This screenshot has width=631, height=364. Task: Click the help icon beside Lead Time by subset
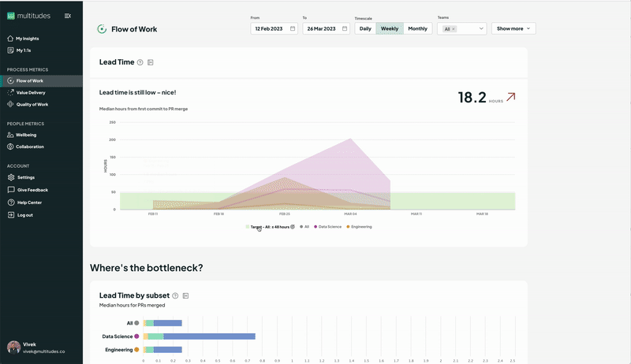(x=175, y=295)
